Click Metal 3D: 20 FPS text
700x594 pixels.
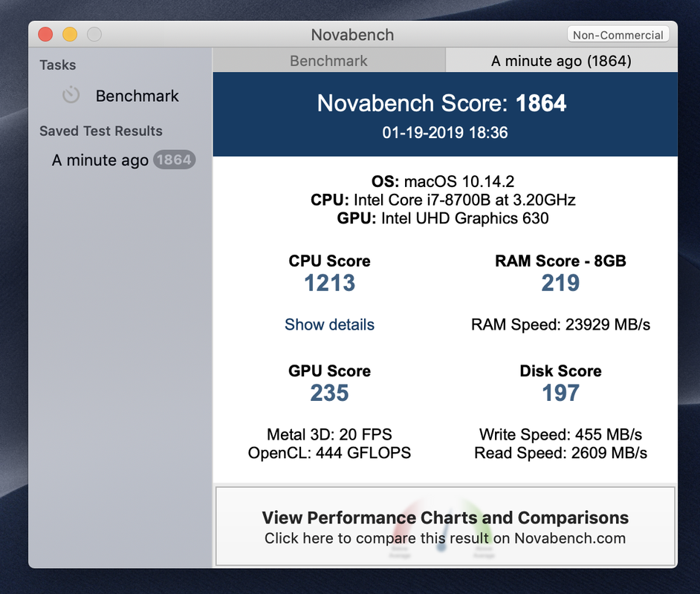click(329, 434)
